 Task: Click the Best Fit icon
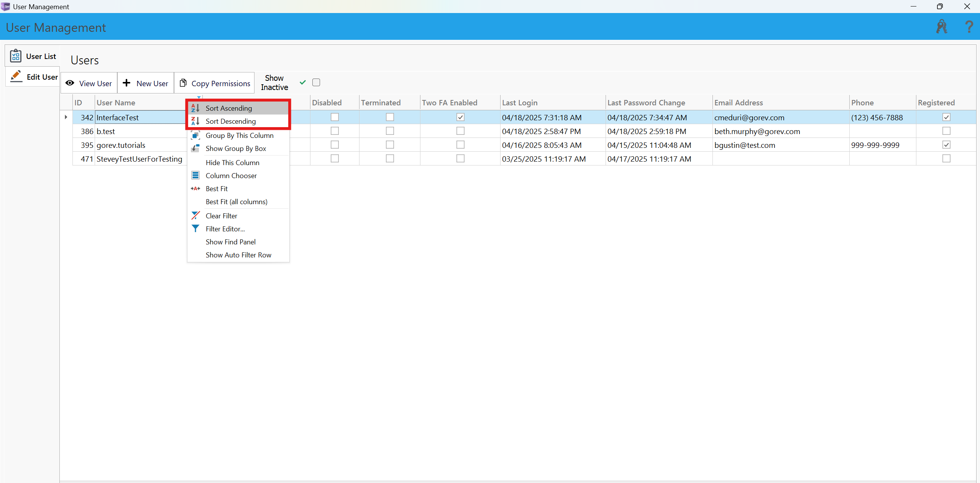[195, 188]
